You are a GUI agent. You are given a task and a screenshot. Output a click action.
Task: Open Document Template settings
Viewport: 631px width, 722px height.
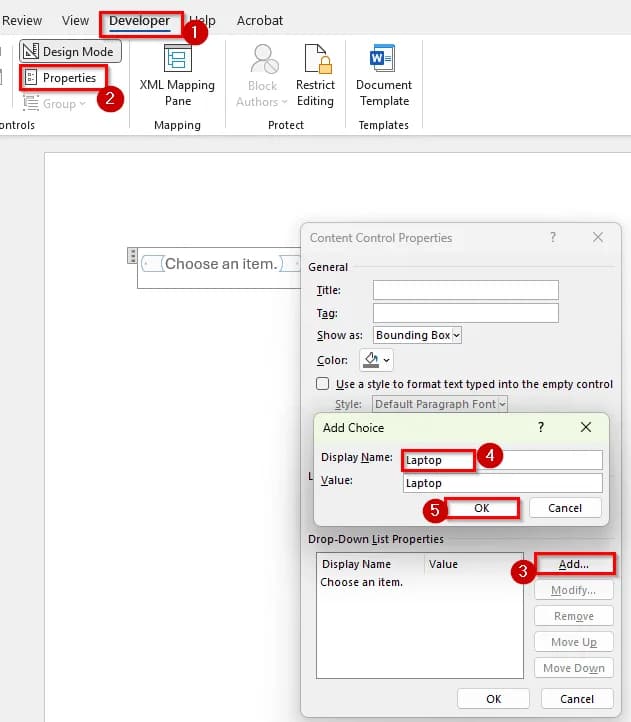point(384,76)
